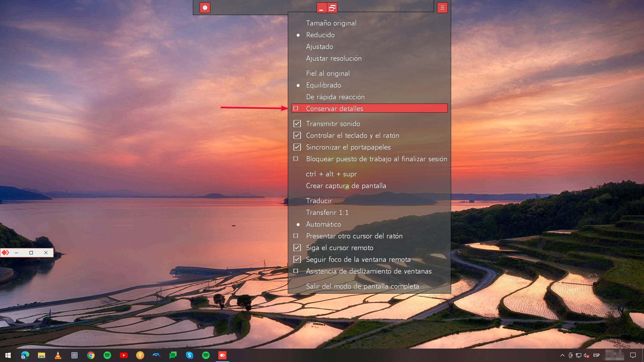
Task: Click the network status tray icon
Action: point(579,355)
